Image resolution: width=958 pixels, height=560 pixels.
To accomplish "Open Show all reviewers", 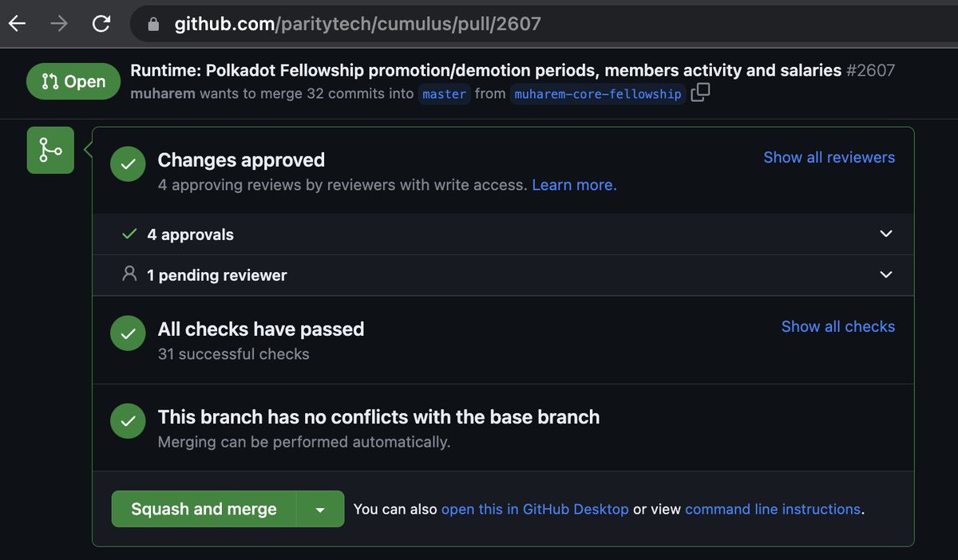I will coord(829,157).
